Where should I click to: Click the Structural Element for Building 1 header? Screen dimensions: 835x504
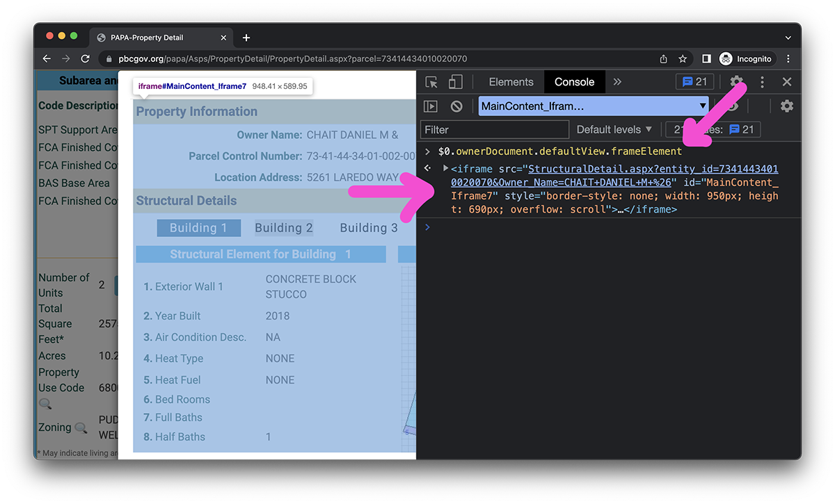click(261, 254)
